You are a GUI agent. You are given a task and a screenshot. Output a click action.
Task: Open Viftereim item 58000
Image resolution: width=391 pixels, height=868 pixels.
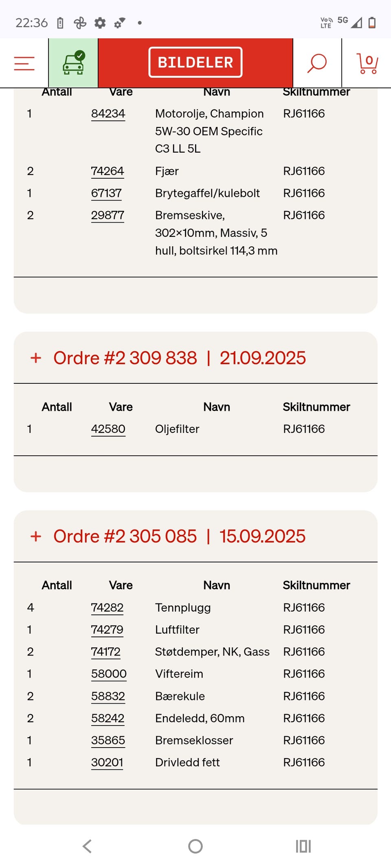pyautogui.click(x=109, y=674)
